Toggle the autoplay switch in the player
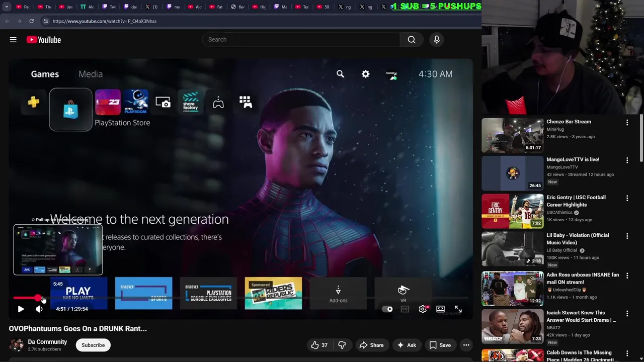The width and height of the screenshot is (644, 362). [x=387, y=309]
